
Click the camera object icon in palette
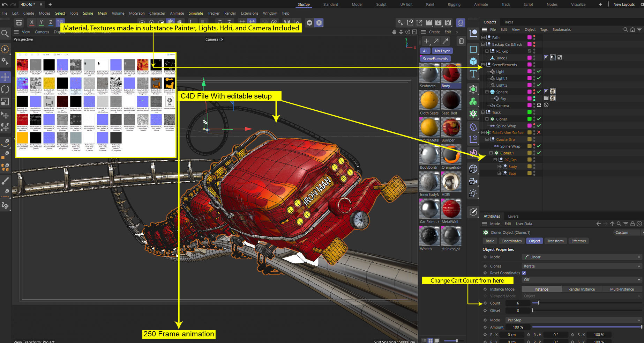(473, 182)
